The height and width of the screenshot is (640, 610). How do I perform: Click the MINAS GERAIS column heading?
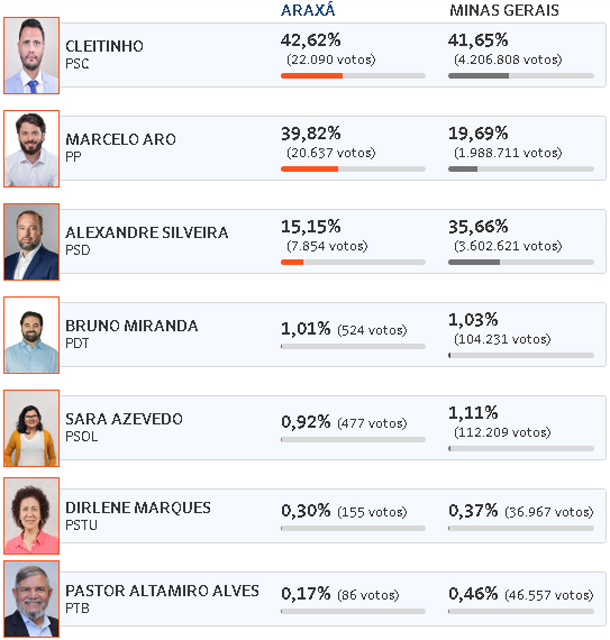[x=504, y=10]
